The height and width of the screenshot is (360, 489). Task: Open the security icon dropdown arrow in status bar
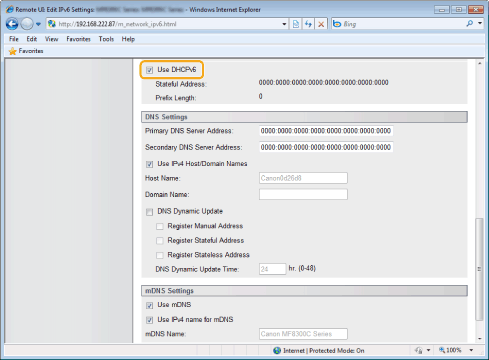click(x=428, y=350)
